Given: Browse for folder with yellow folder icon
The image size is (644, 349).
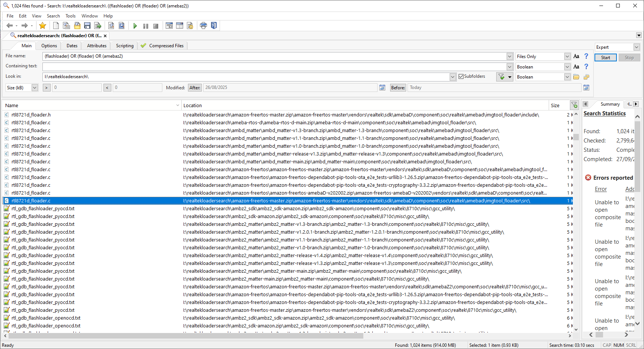Looking at the screenshot, I should click(x=576, y=77).
